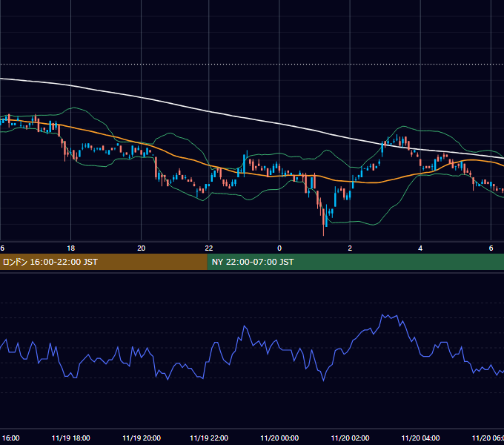Image resolution: width=504 pixels, height=445 pixels.
Task: Click the ロンドン 16:00-22:00 JST session bar
Action: 104,262
